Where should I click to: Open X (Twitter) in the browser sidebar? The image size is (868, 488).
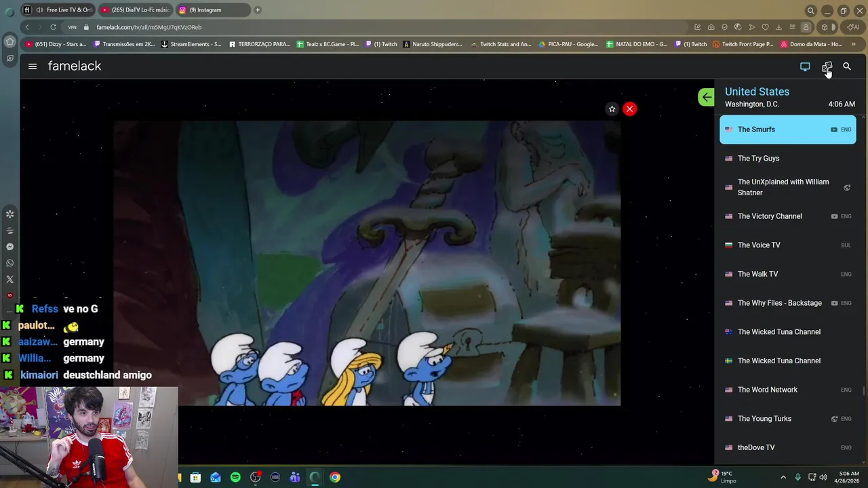[9, 279]
